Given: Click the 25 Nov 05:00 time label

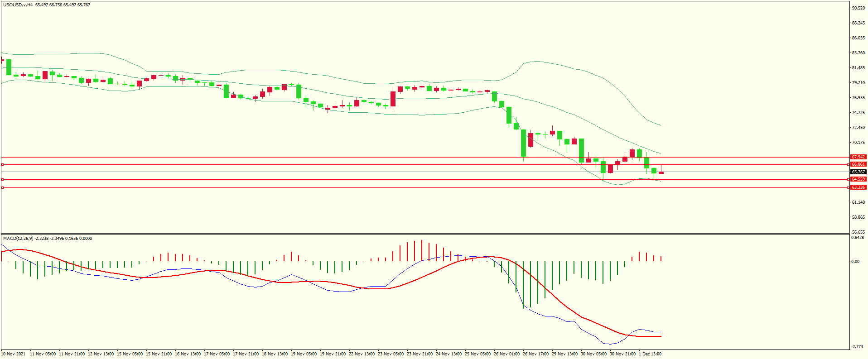Looking at the screenshot, I should tap(478, 354).
